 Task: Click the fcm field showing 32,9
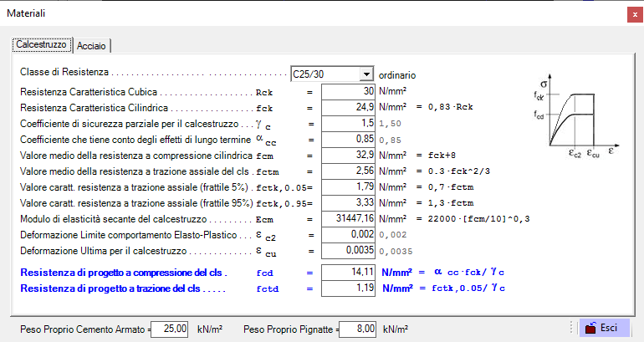pos(348,156)
